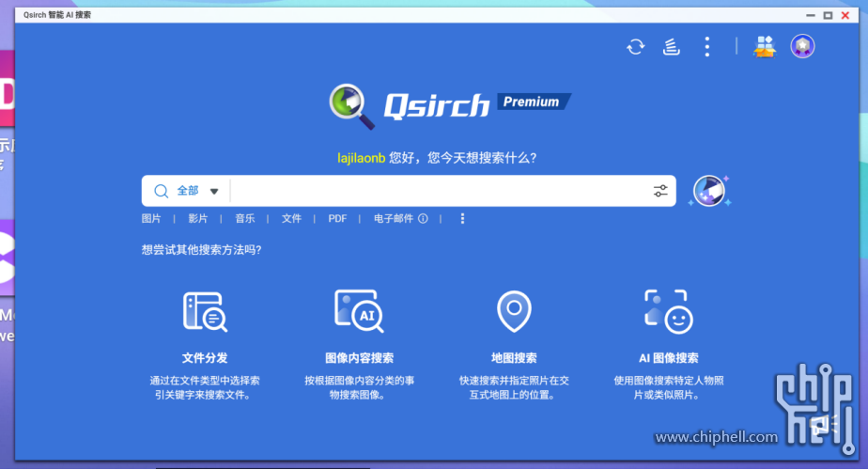Image resolution: width=868 pixels, height=470 pixels.
Task: Click description 快速搜索并指定照片在交互式地图上的位置
Action: point(514,387)
